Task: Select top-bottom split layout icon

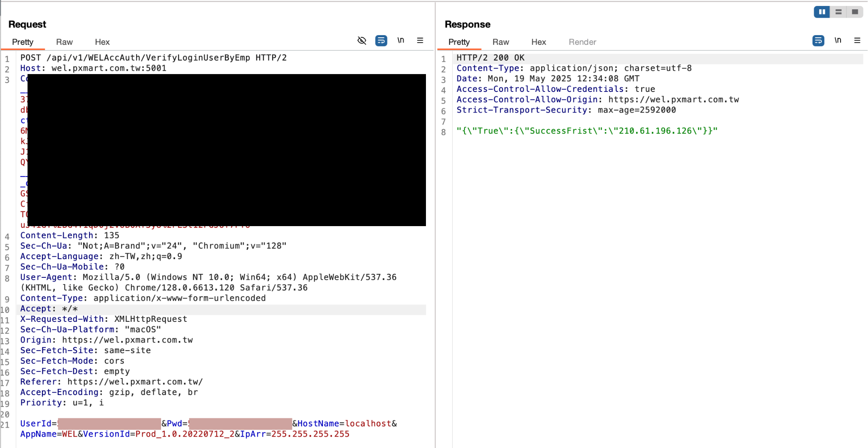Action: [x=838, y=12]
